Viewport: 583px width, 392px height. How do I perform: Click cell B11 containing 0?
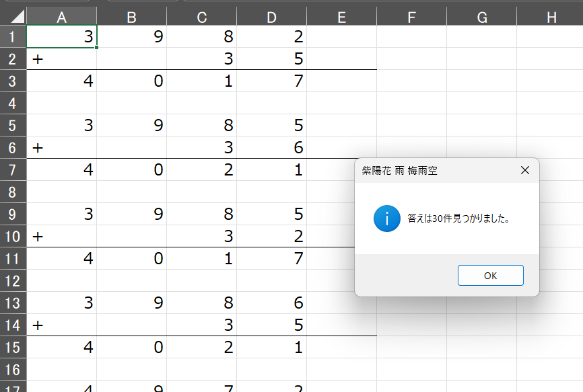click(132, 258)
